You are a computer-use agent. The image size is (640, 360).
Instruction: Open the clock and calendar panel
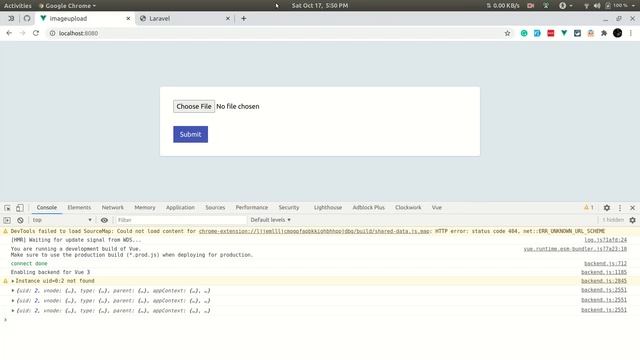pyautogui.click(x=320, y=6)
